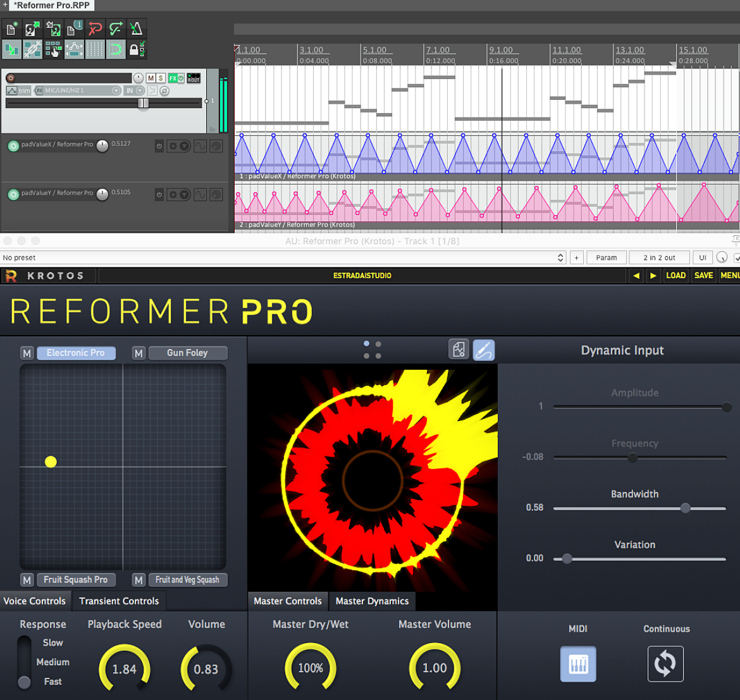Arm padValueX envelope green button
The width and height of the screenshot is (740, 700).
pyautogui.click(x=13, y=146)
